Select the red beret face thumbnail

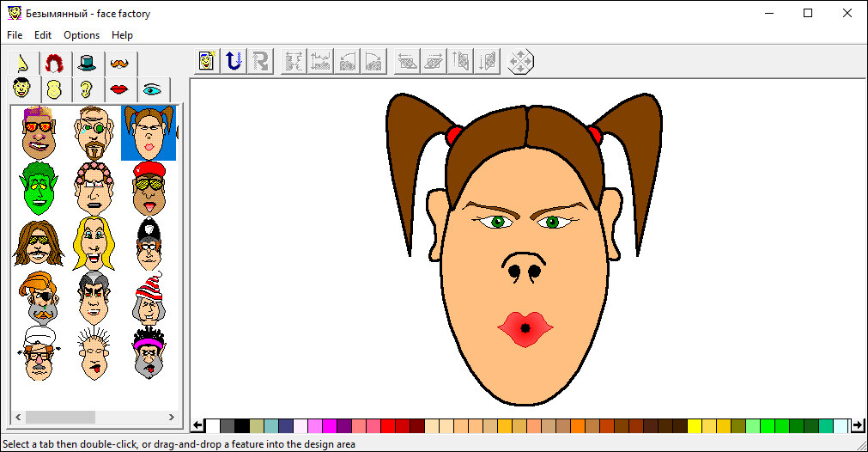click(149, 188)
